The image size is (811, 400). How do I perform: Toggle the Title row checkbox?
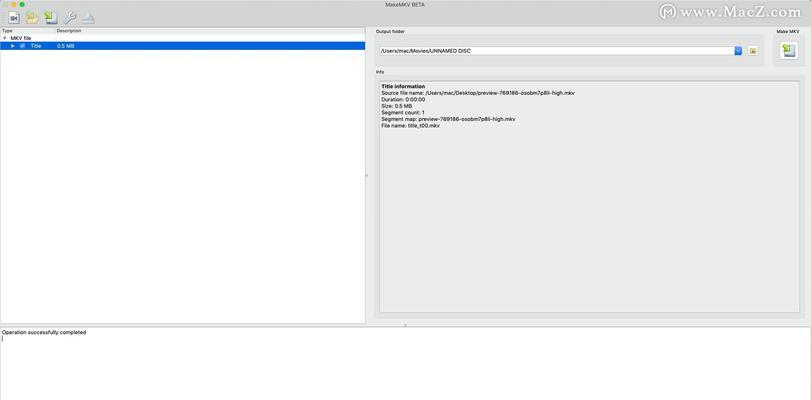pos(22,46)
